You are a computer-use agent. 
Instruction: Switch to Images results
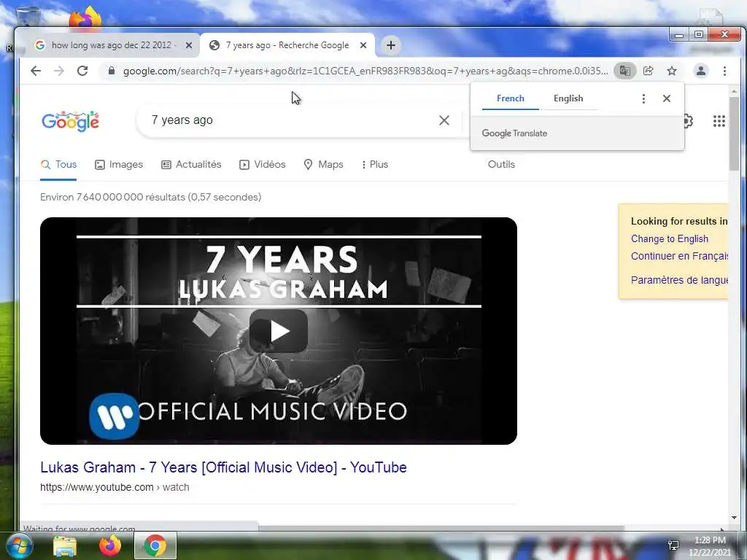(119, 165)
